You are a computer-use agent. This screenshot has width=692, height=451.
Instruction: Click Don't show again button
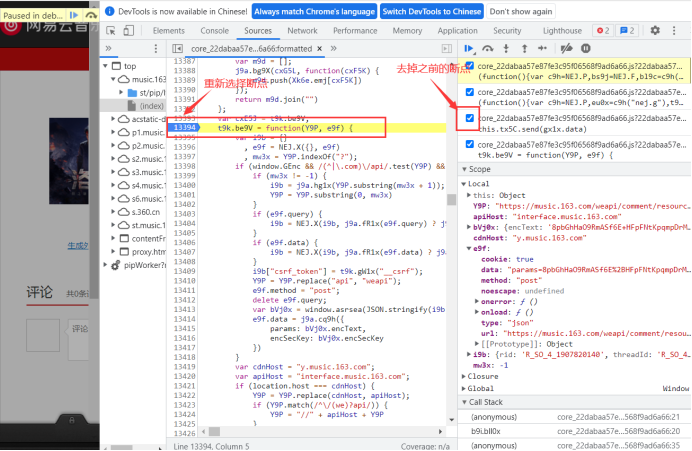521,11
